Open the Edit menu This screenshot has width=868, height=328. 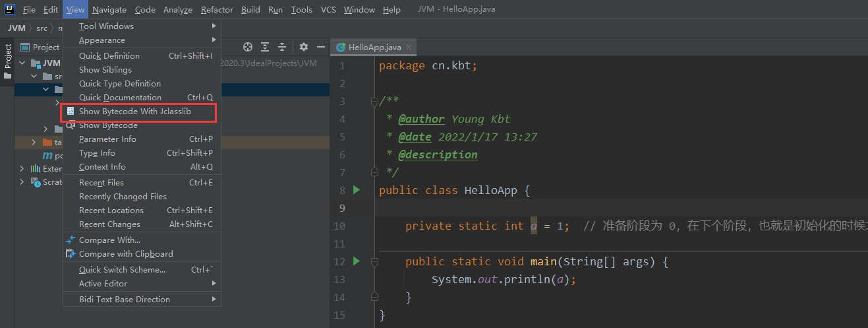pyautogui.click(x=51, y=10)
